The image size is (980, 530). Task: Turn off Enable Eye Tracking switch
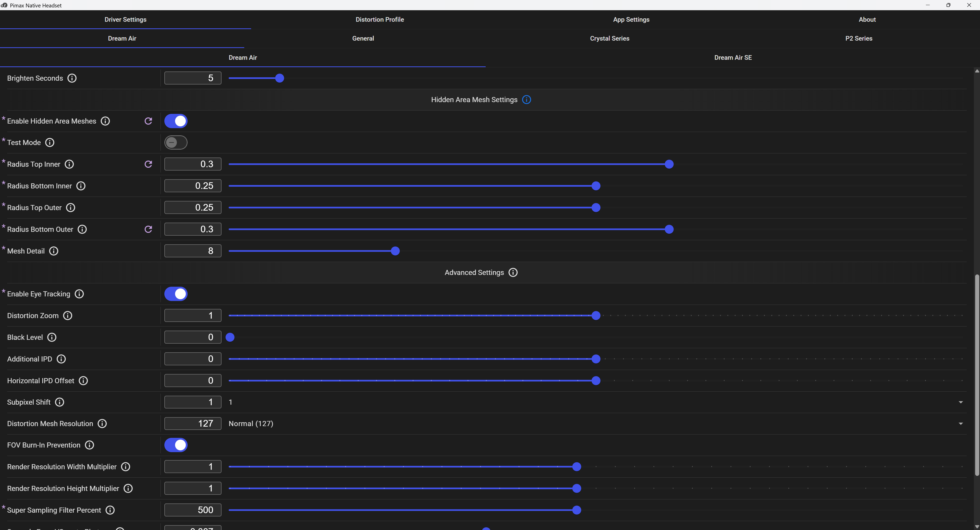176,294
